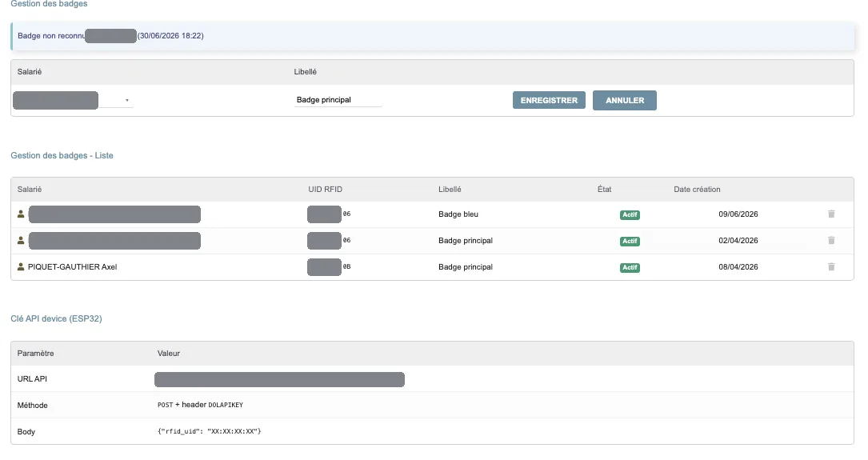Delete the Badge bleu row via trash icon

click(831, 214)
